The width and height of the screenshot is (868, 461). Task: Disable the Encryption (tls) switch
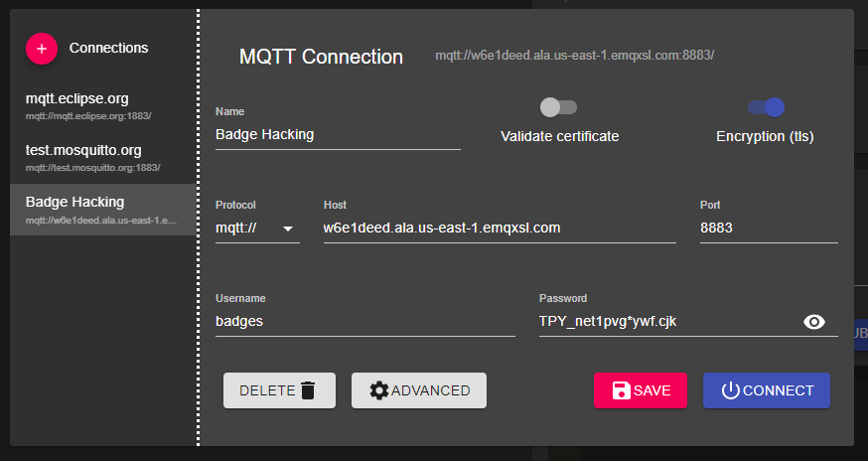766,107
